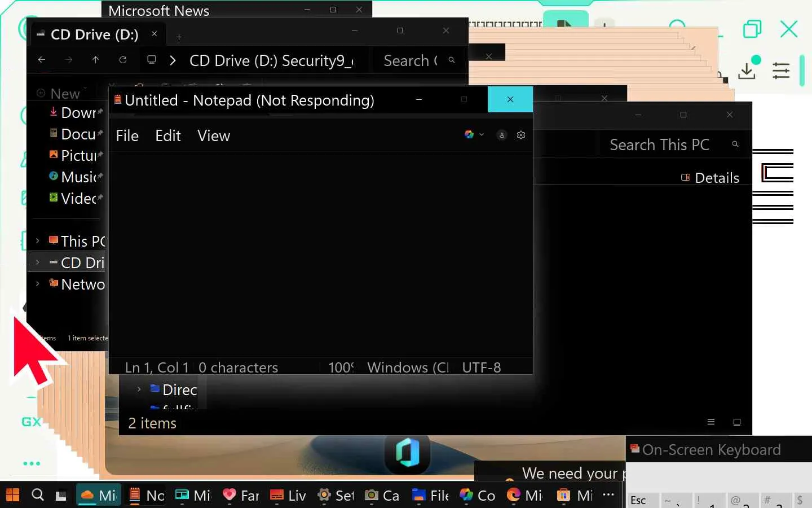Open the browser Easy Setup sliders icon
The image size is (812, 508).
point(781,71)
